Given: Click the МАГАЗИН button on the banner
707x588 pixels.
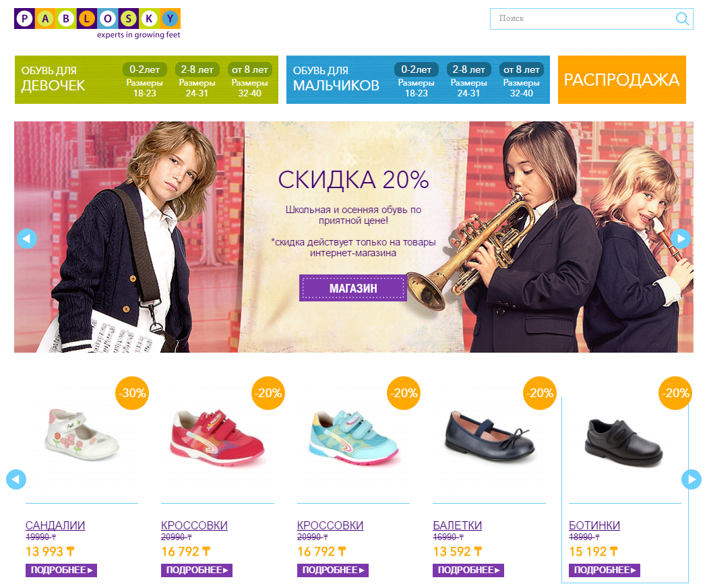Looking at the screenshot, I should 353,288.
